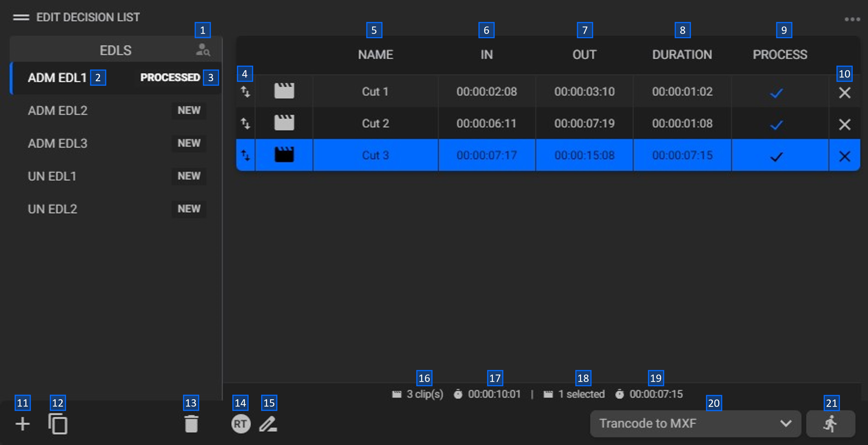Select ADM EDL3 in the EDL list

pos(116,143)
